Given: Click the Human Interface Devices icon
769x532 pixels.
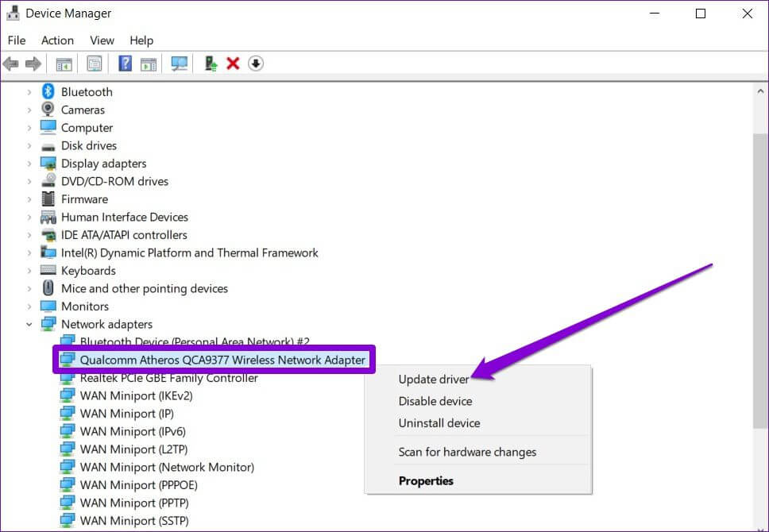Looking at the screenshot, I should [x=48, y=217].
